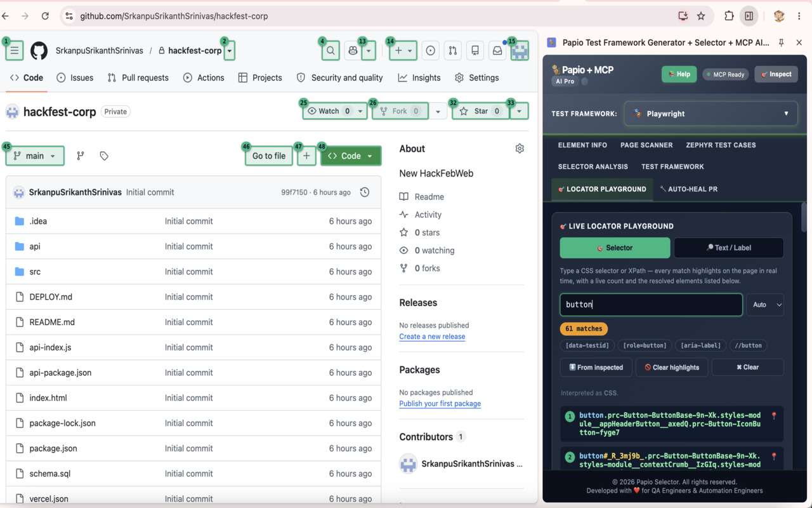Click Help button in Papio
The image size is (812, 508).
679,74
